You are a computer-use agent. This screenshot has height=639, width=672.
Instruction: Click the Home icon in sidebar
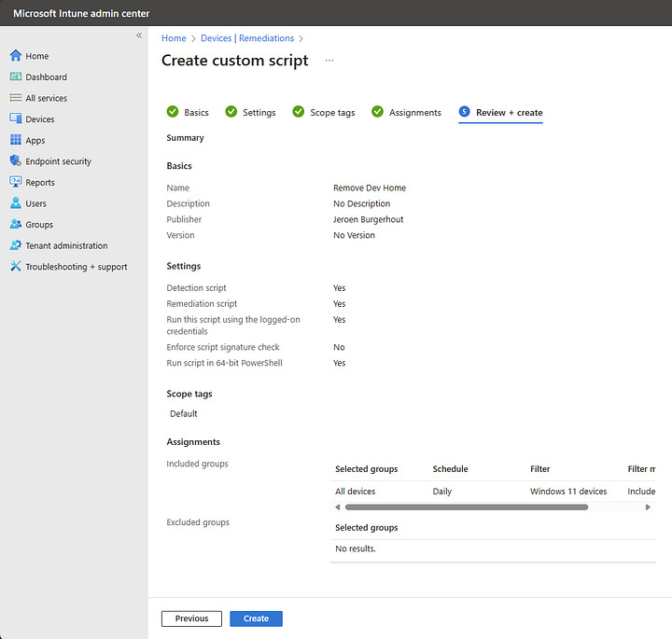pos(16,56)
